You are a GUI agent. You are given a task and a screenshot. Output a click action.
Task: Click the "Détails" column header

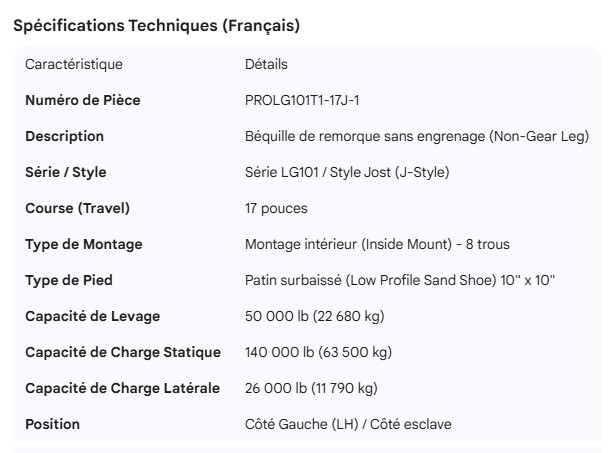click(x=266, y=64)
